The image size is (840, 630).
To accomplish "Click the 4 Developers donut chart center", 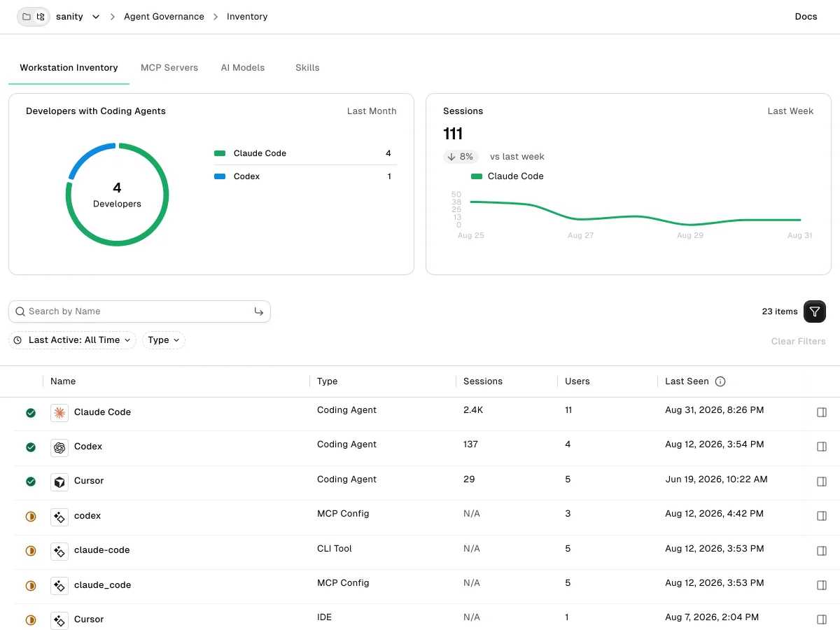I will tap(117, 195).
